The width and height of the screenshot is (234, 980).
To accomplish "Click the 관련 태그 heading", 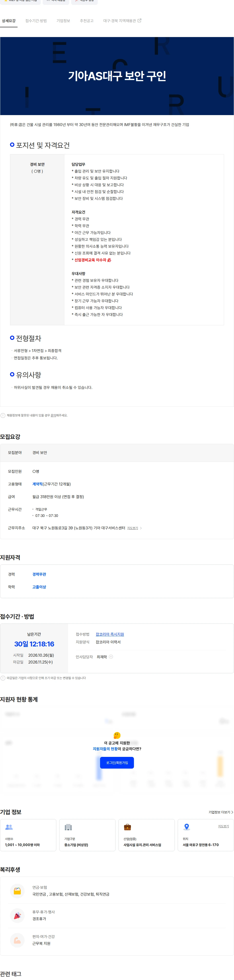I will (11, 973).
